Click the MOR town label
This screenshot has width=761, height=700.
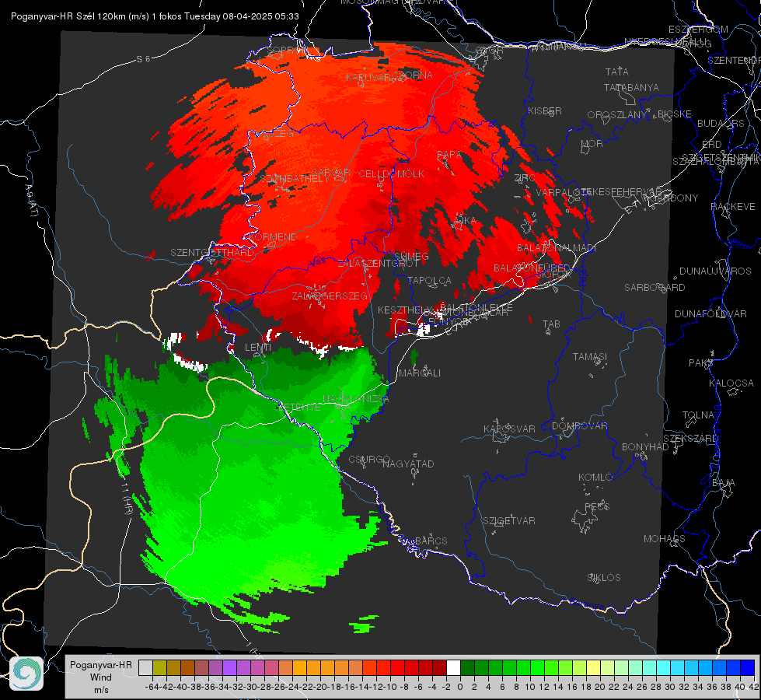coord(592,143)
